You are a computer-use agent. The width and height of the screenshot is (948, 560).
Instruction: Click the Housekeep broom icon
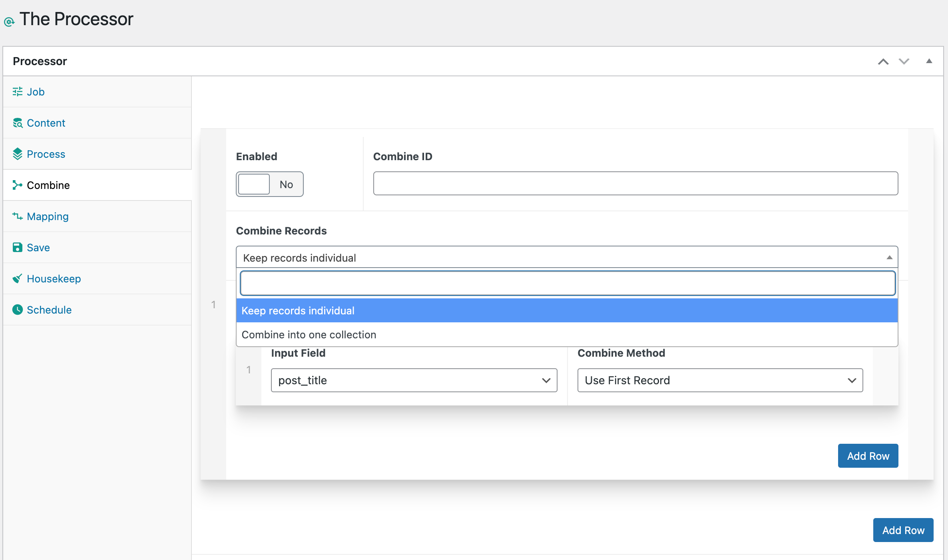point(17,279)
